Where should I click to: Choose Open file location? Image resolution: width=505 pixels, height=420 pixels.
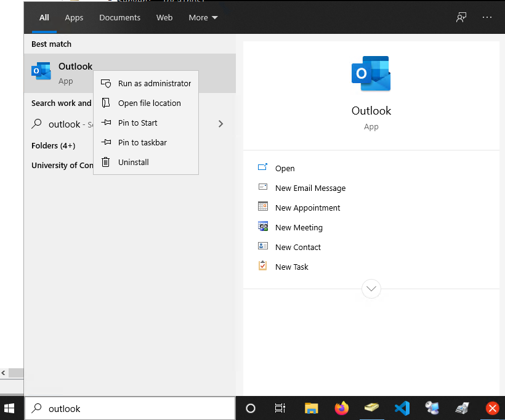point(146,103)
